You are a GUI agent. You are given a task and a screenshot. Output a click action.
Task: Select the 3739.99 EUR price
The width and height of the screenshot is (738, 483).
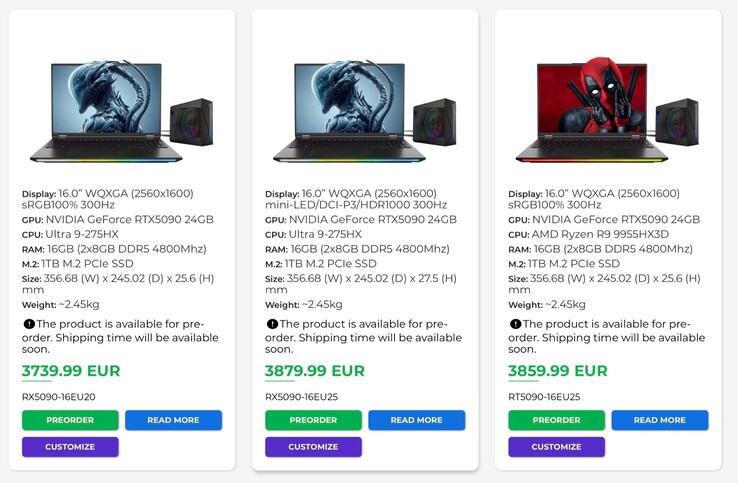pyautogui.click(x=71, y=371)
